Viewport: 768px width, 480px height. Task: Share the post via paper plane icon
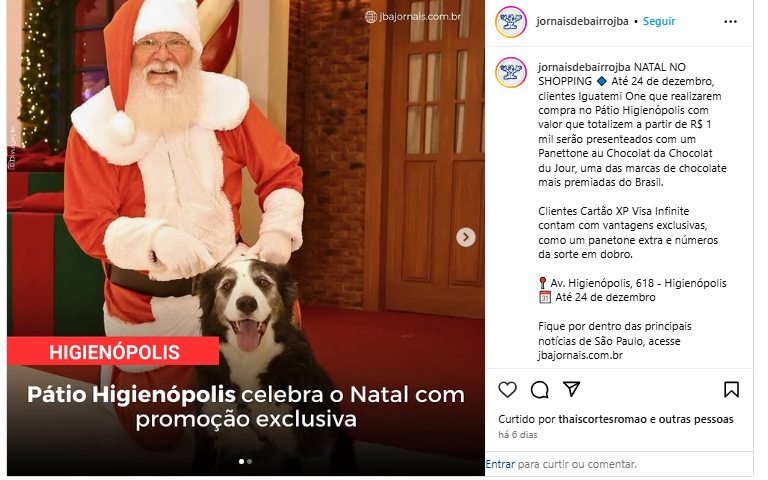coord(572,389)
